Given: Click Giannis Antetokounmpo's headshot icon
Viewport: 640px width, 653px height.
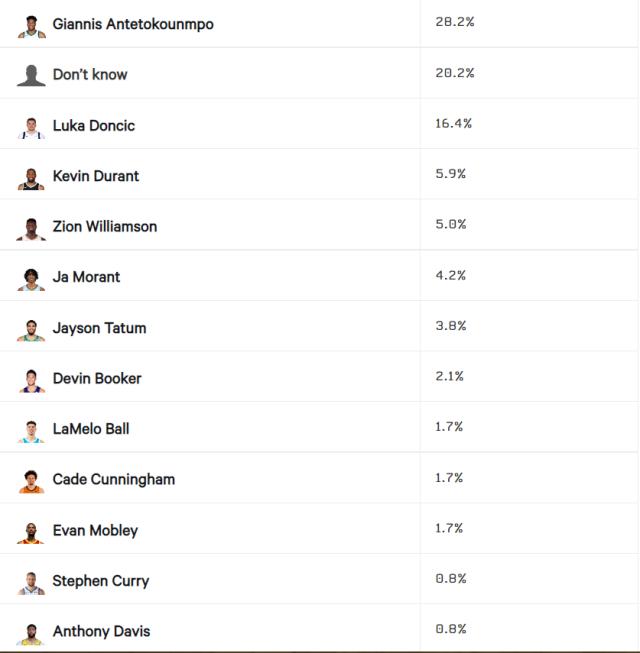Looking at the screenshot, I should tap(31, 25).
